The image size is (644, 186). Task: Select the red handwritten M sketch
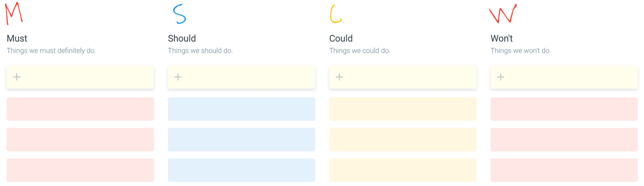pyautogui.click(x=14, y=14)
